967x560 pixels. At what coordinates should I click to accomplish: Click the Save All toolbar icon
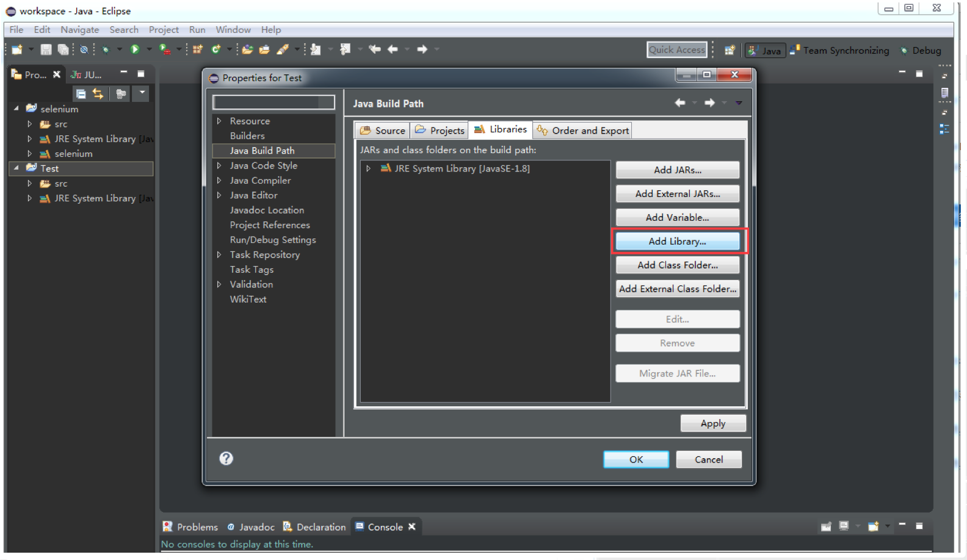click(63, 49)
